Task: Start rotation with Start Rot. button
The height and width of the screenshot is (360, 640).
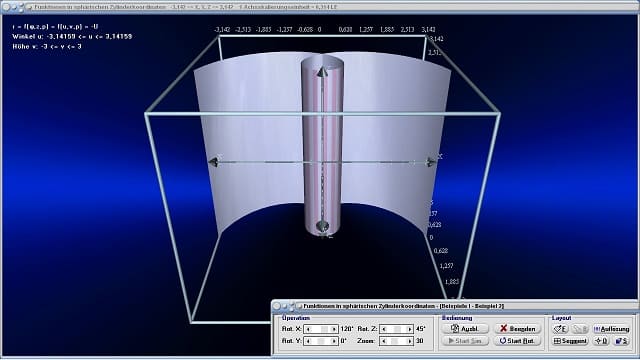Action: (517, 341)
